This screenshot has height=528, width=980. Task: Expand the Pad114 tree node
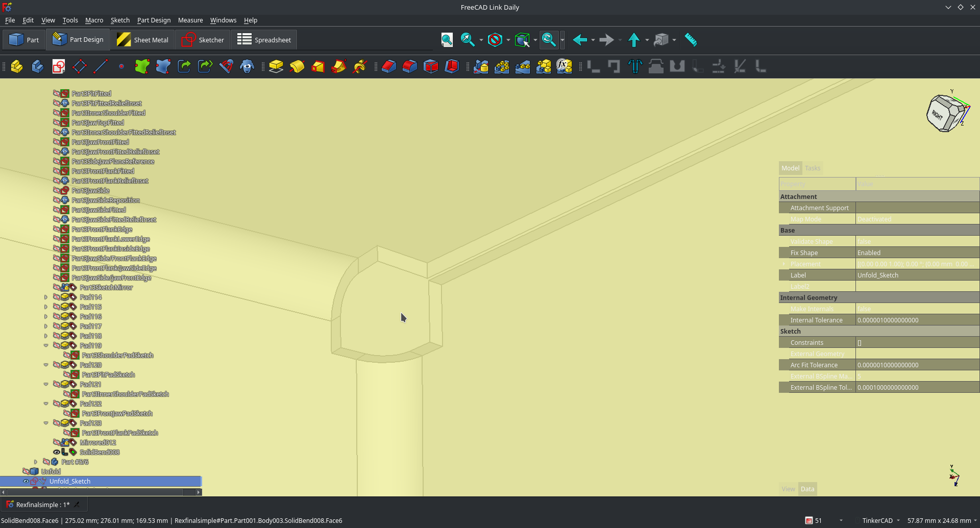click(x=45, y=297)
